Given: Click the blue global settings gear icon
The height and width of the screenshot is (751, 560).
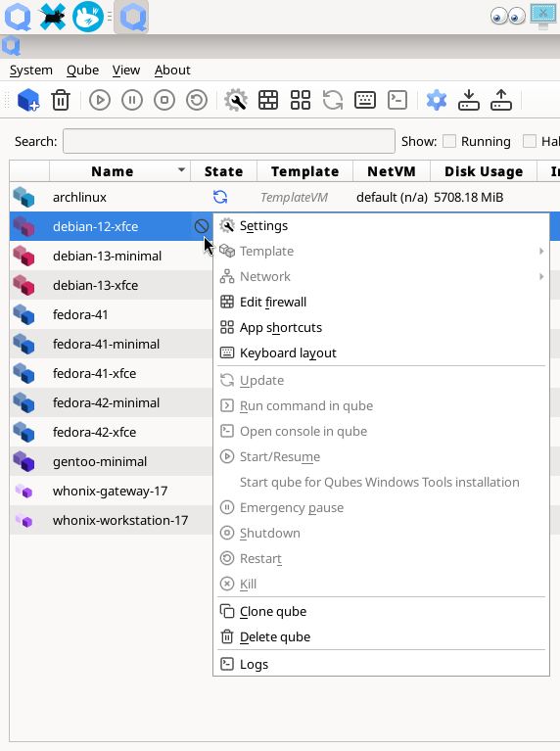Looking at the screenshot, I should point(437,100).
